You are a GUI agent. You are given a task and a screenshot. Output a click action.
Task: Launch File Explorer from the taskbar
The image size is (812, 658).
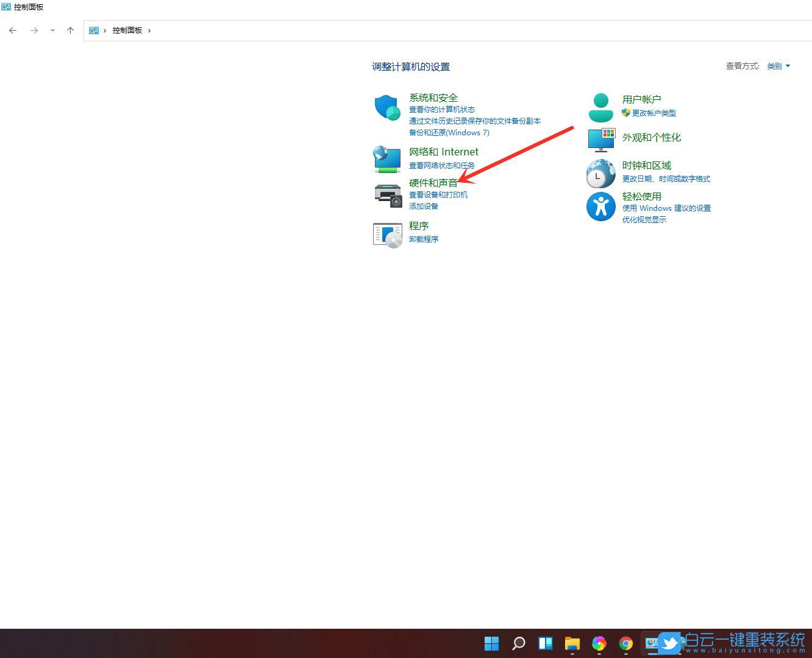(x=572, y=643)
